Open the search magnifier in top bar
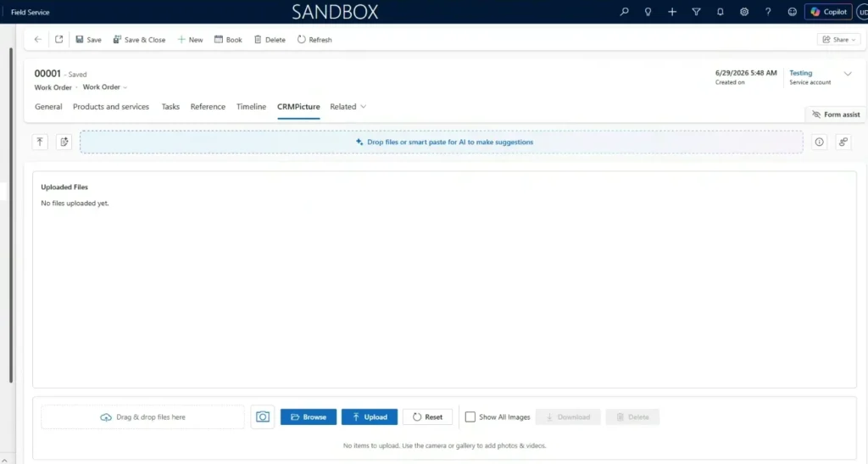The width and height of the screenshot is (868, 464). [624, 12]
